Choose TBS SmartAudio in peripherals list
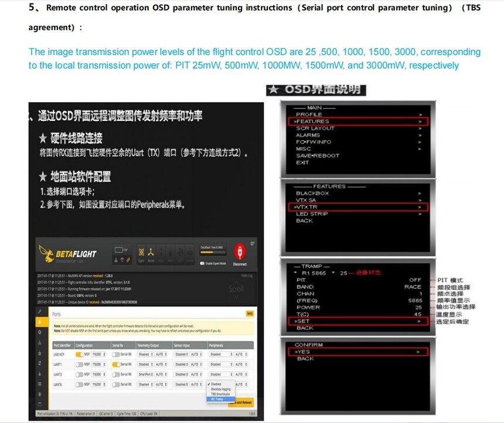 coord(221,394)
